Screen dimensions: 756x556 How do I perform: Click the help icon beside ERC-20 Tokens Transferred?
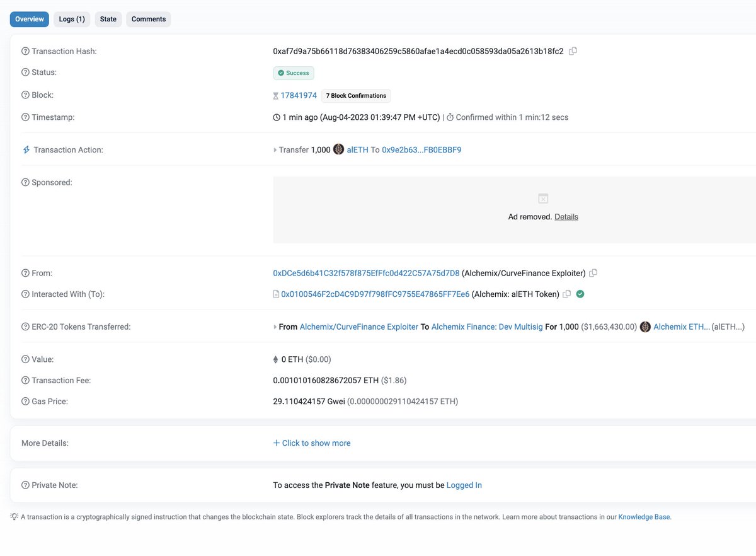coord(25,327)
